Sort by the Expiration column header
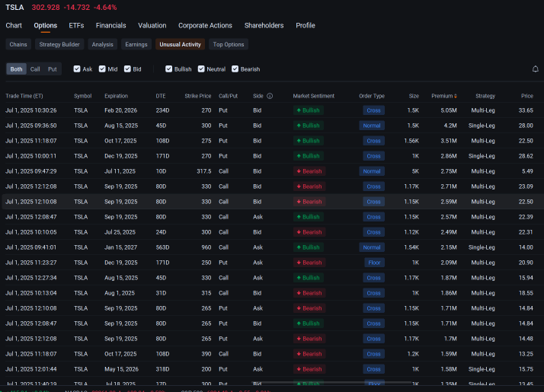544x392 pixels. (117, 96)
